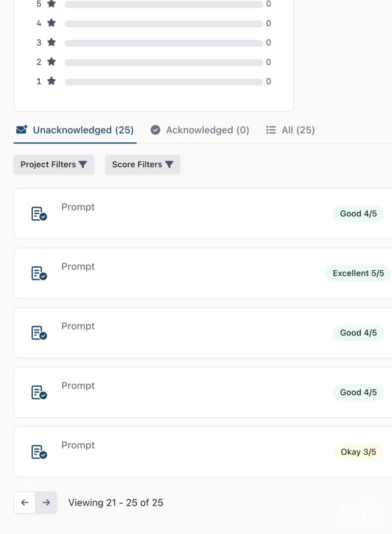
Task: Click the checkmark circle icon beside Acknowledged
Action: pos(155,130)
